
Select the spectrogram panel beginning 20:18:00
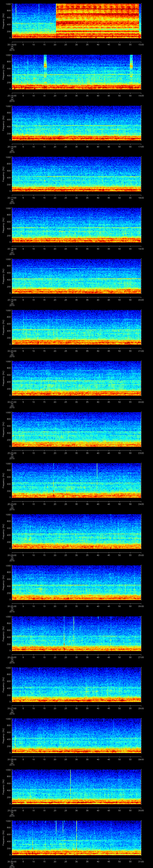[76, 225]
